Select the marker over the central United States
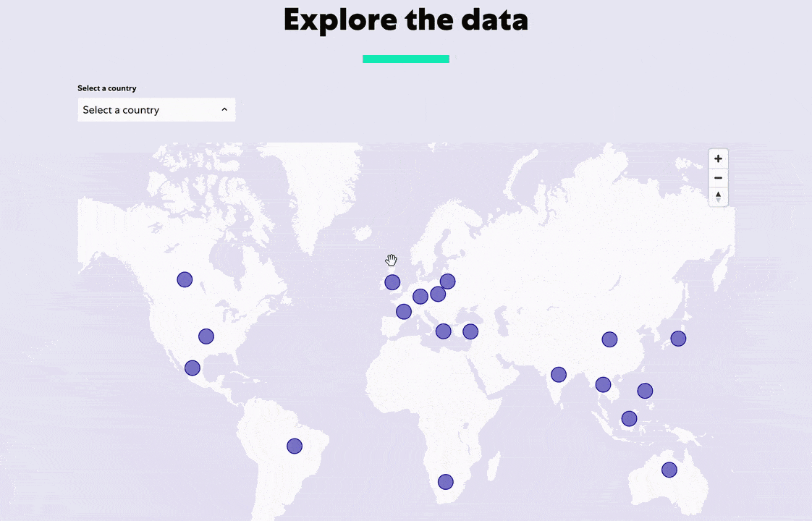Screen dimensions: 812x521 point(206,336)
